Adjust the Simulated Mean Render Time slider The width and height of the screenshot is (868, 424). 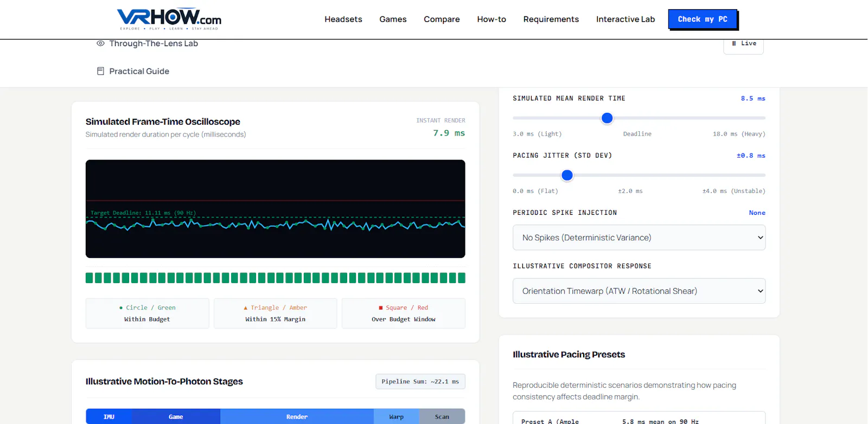(x=639, y=118)
